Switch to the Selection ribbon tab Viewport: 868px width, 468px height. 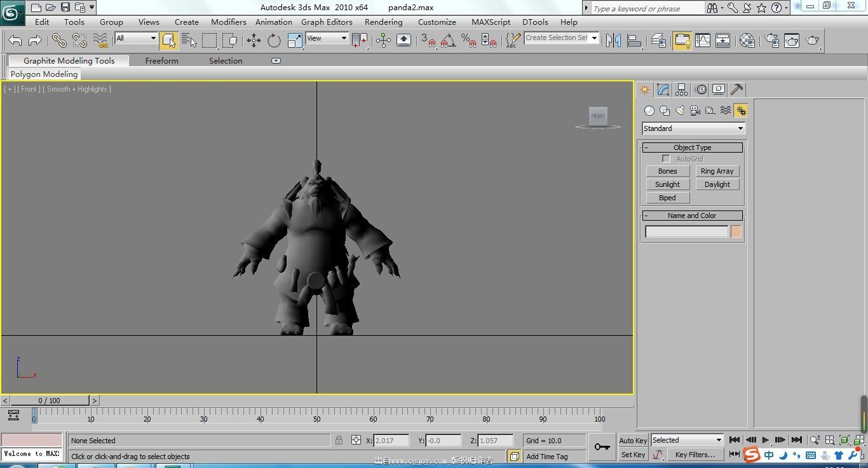point(226,61)
